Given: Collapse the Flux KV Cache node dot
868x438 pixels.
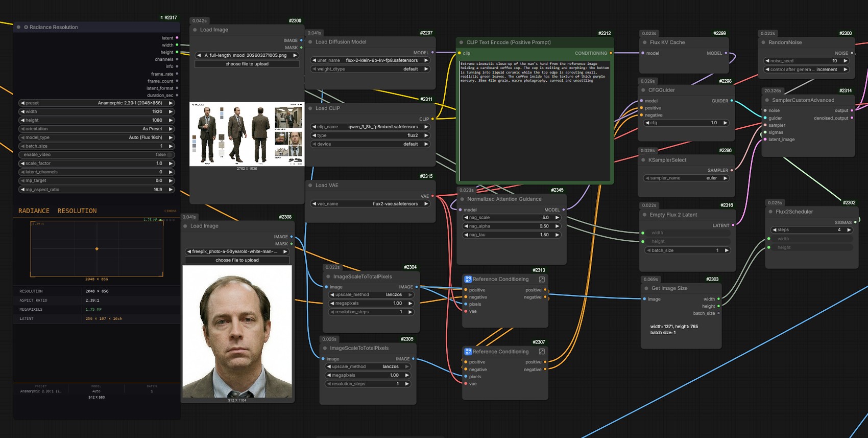Looking at the screenshot, I should pos(644,42).
